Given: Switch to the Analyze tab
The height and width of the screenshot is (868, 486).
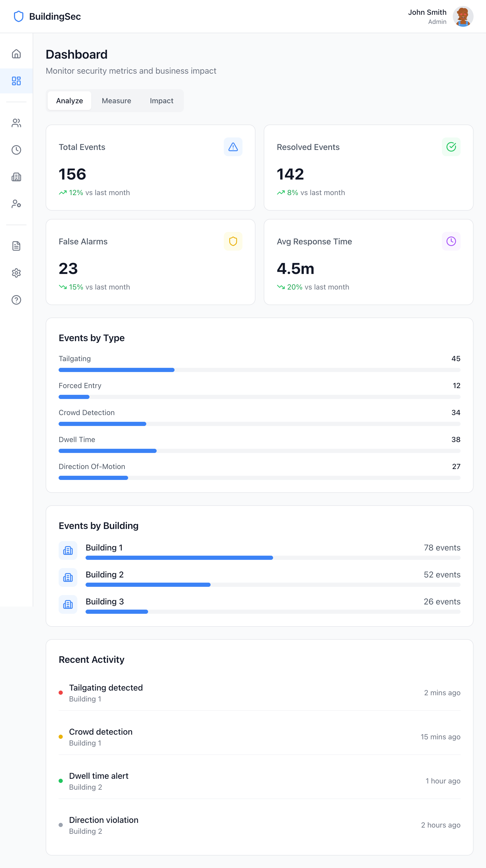Looking at the screenshot, I should tap(70, 101).
